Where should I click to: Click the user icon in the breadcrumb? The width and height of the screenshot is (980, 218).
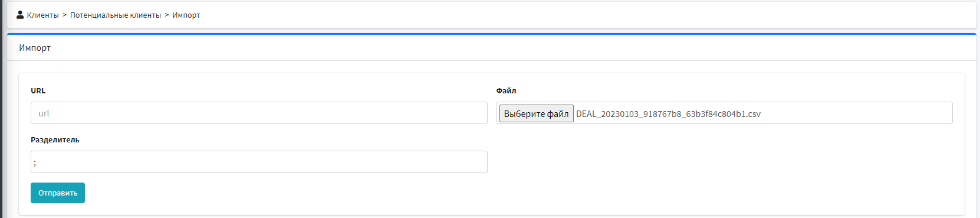(x=20, y=15)
